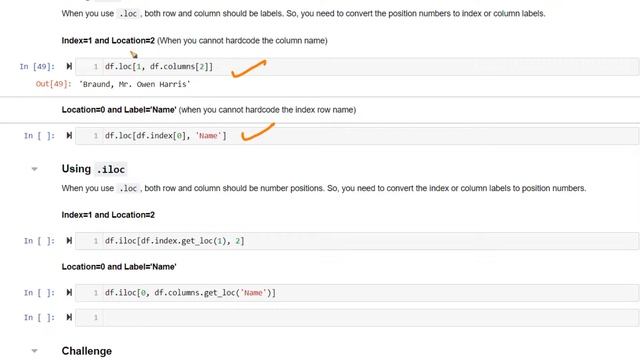Click the 'Using .iloc' heading
640x360 pixels.
(x=94, y=169)
